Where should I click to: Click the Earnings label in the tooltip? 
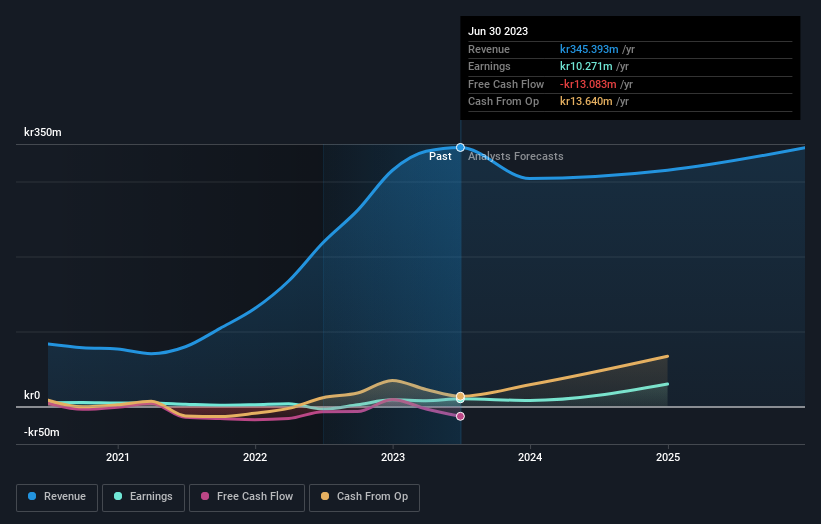click(x=489, y=66)
